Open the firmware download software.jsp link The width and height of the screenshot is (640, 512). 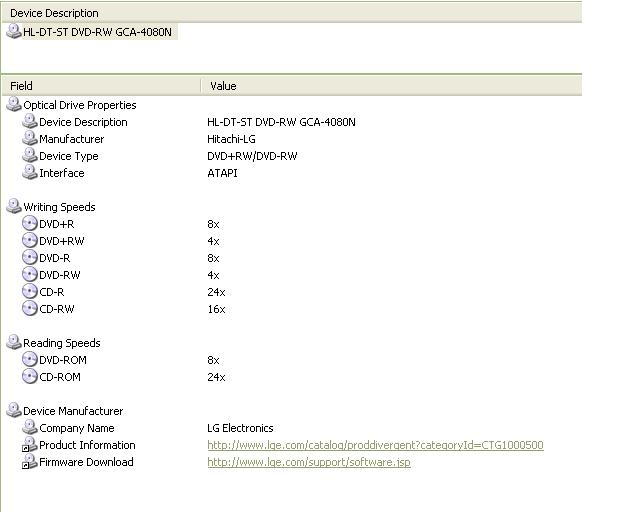coord(309,462)
